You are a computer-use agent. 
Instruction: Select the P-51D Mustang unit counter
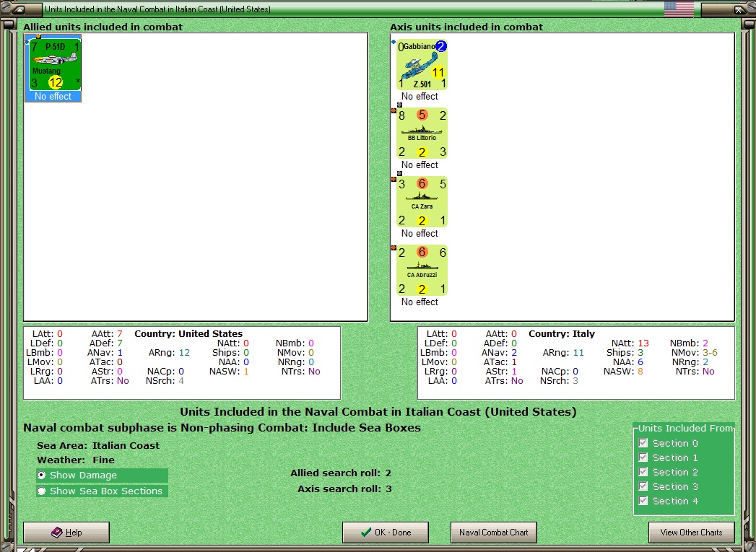coord(55,64)
